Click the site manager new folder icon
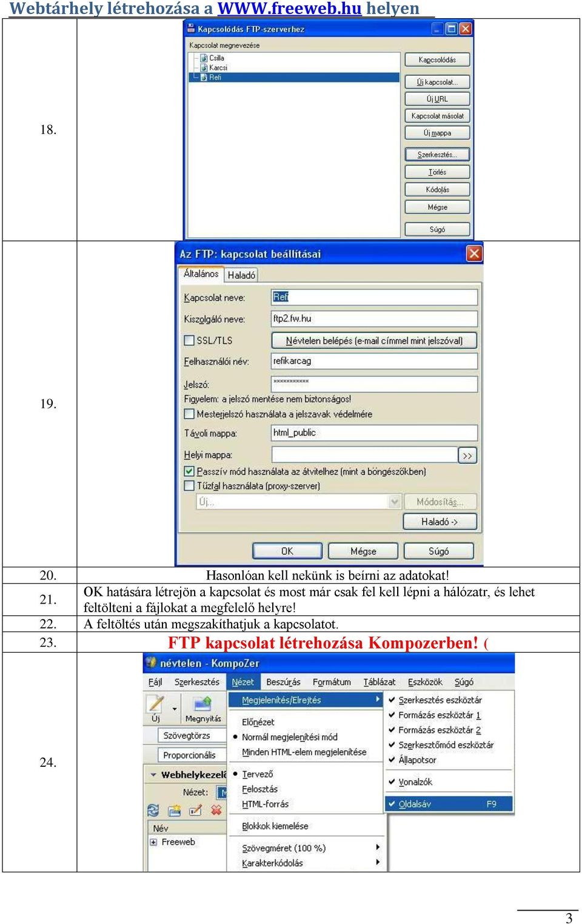The height and width of the screenshot is (924, 582). (x=175, y=810)
